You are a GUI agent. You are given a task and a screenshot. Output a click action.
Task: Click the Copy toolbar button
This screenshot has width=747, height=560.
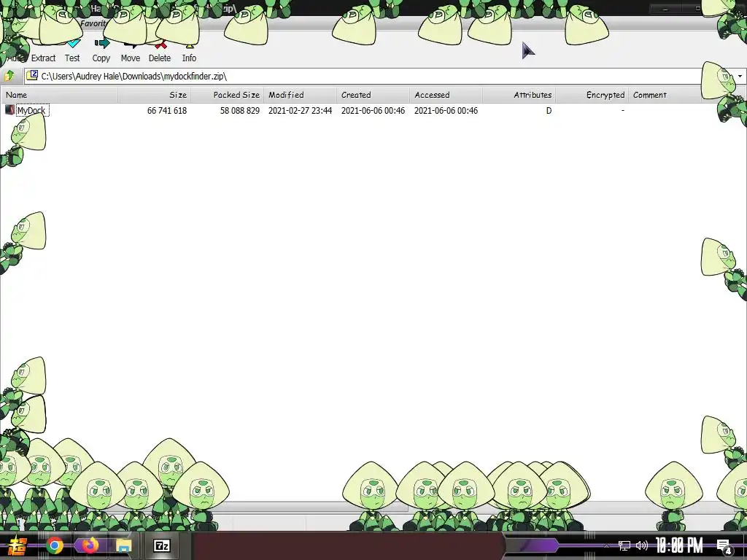pos(101,52)
